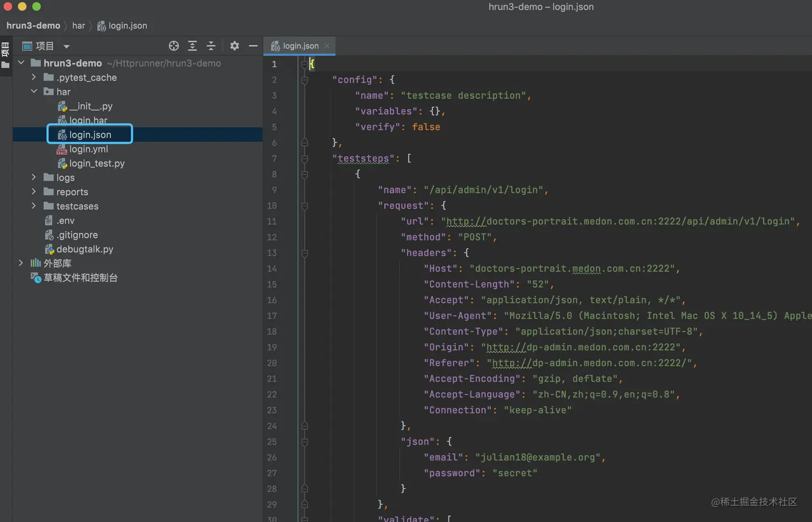
Task: Fold the json block at line 25
Action: [x=305, y=442]
